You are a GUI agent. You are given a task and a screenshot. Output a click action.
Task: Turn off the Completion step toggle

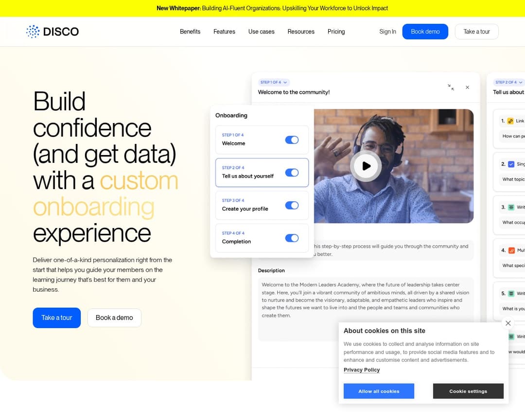pos(292,238)
